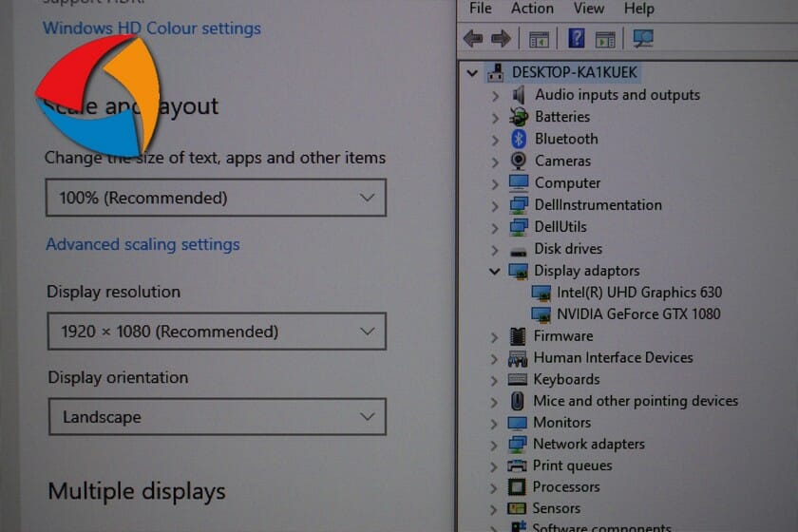Select the Intel(R) UHD Graphics 630 text

click(x=639, y=293)
